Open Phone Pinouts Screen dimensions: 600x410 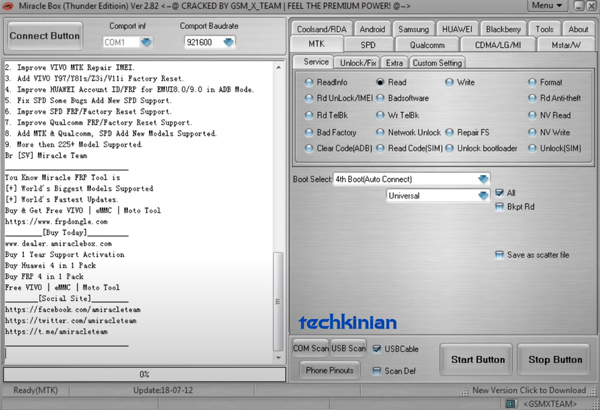[x=329, y=370]
